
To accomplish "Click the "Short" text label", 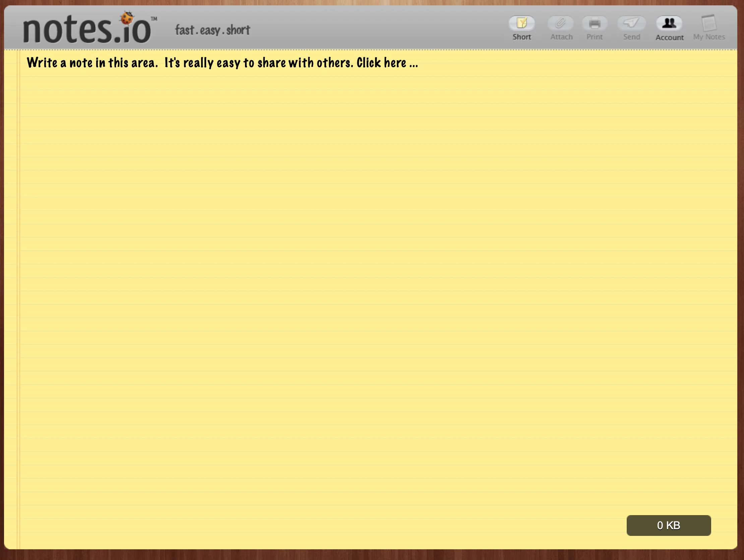I will point(522,37).
